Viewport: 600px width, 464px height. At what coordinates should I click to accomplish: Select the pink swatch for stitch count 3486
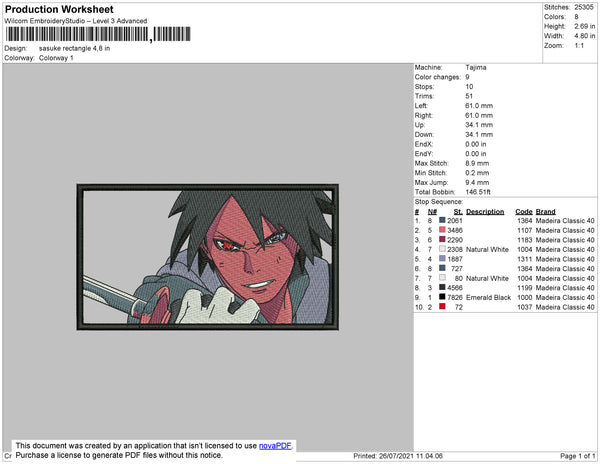442,230
